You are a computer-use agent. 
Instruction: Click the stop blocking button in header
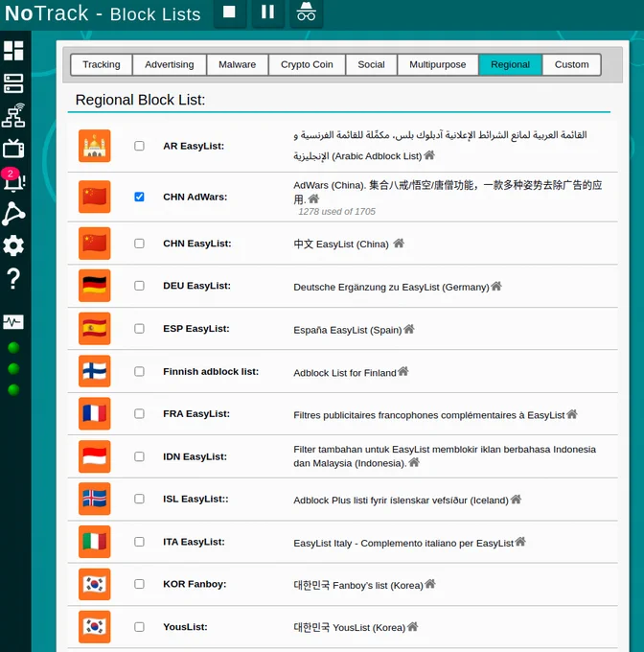230,12
